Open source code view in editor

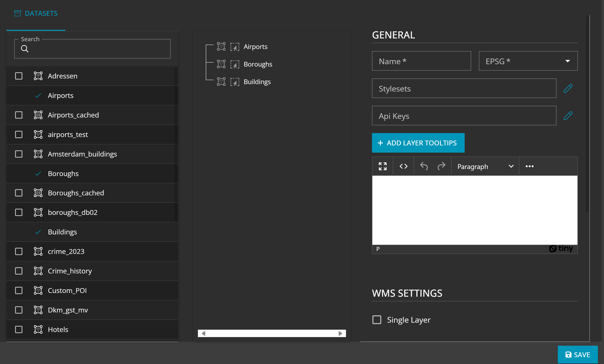pyautogui.click(x=403, y=166)
